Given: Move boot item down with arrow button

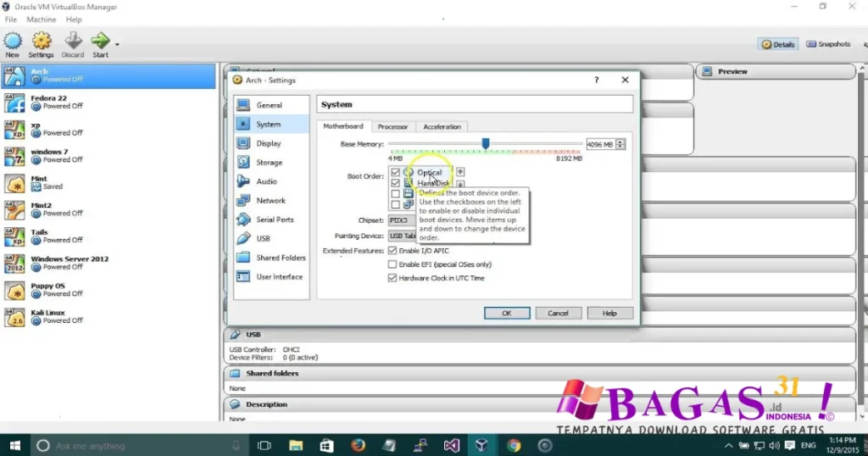Looking at the screenshot, I should 460,184.
